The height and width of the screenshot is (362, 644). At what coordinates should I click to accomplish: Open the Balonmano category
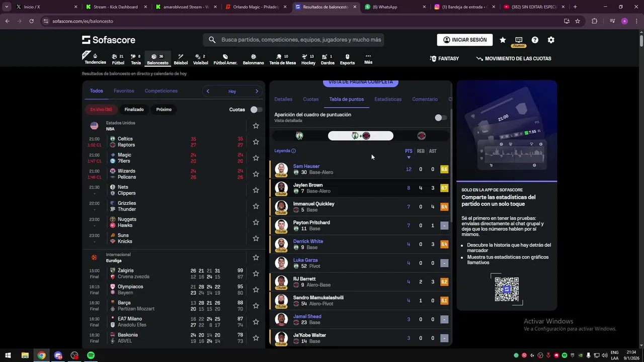click(253, 59)
